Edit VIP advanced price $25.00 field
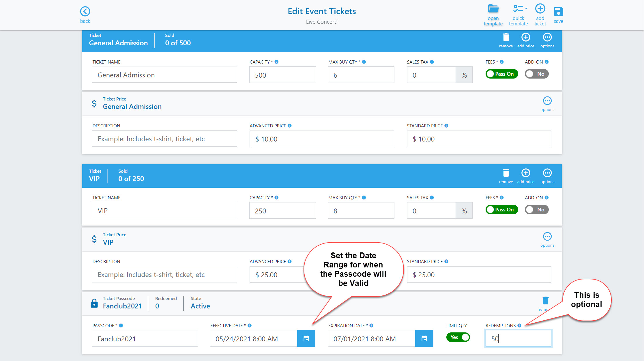This screenshot has height=361, width=644. [x=277, y=274]
